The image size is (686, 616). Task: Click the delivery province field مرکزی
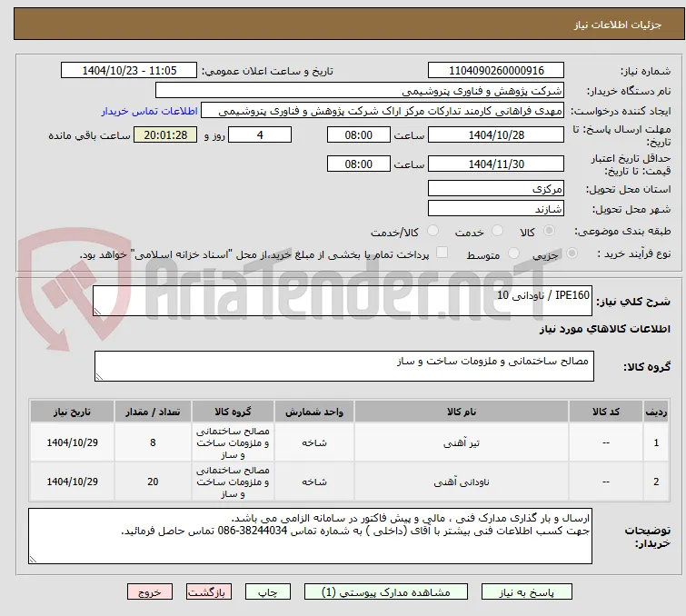point(496,189)
